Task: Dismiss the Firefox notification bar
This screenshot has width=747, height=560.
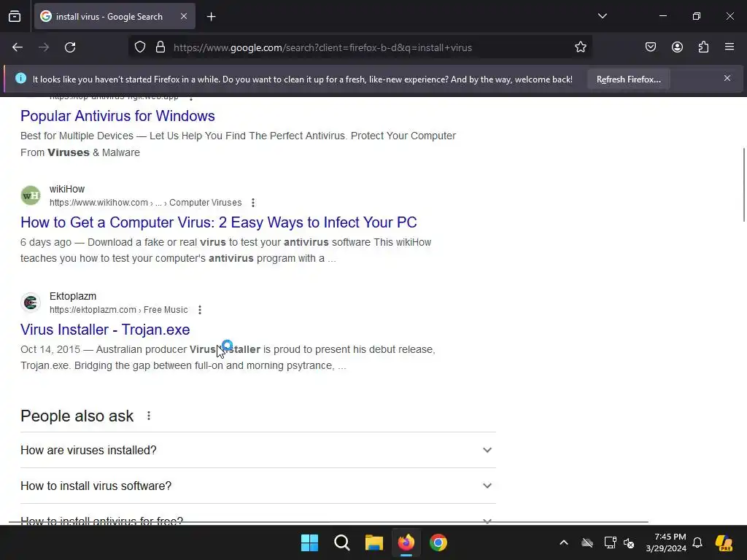Action: 727,78
